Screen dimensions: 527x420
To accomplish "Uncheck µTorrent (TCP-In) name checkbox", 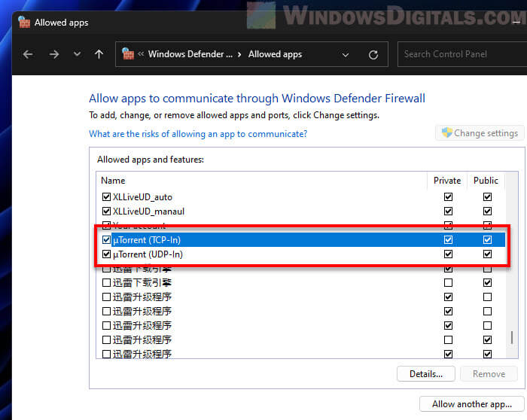I will pyautogui.click(x=106, y=239).
